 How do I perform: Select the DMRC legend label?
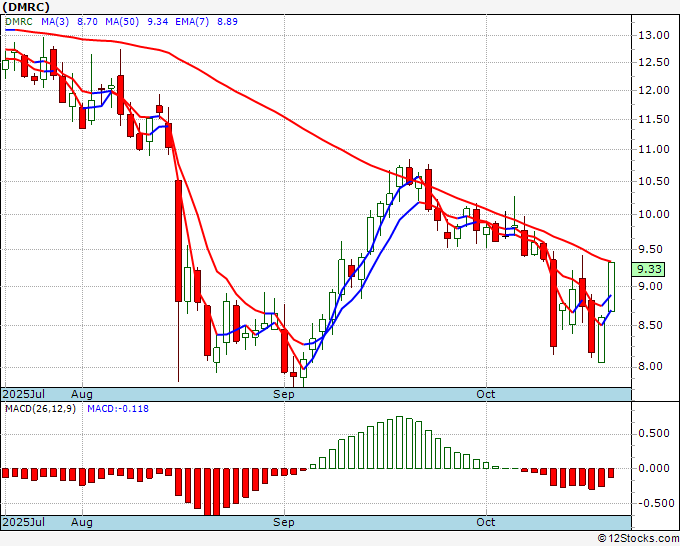pos(19,22)
